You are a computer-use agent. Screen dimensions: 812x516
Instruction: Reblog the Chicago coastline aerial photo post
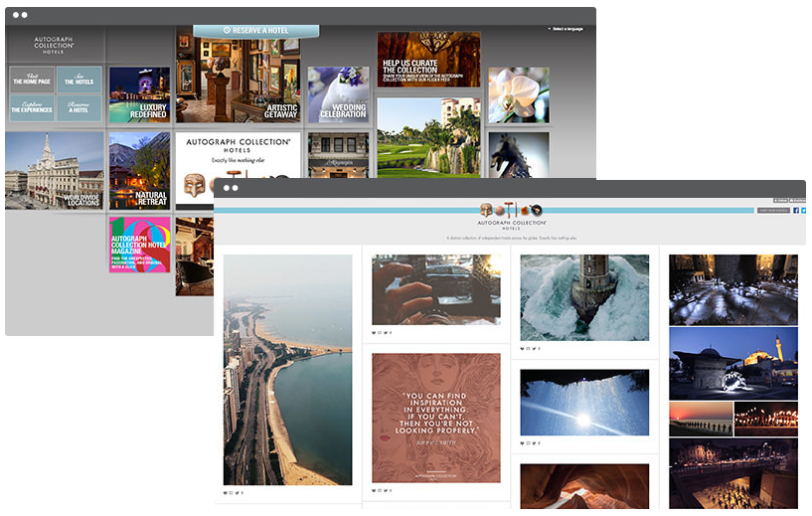[x=231, y=493]
